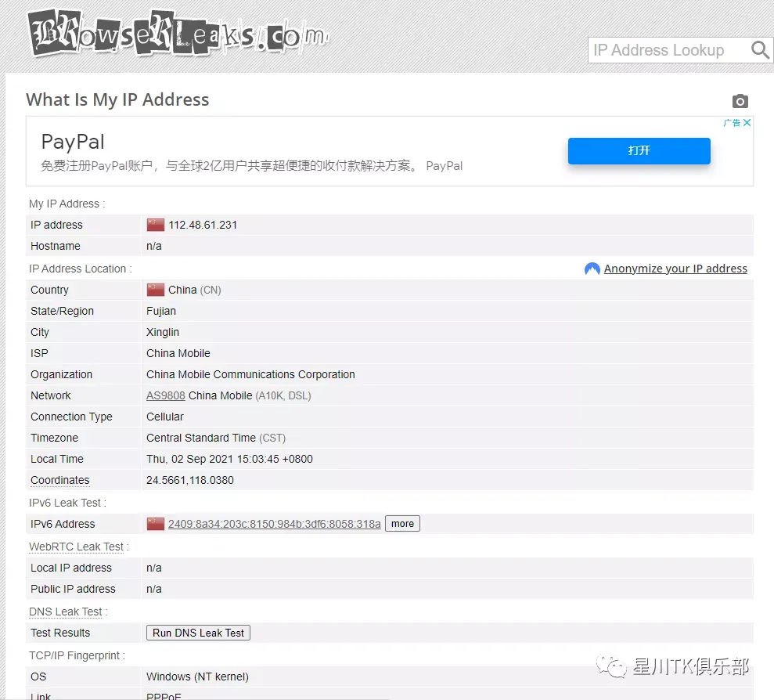774x700 pixels.
Task: Click the 广告 ad info label
Action: [732, 122]
